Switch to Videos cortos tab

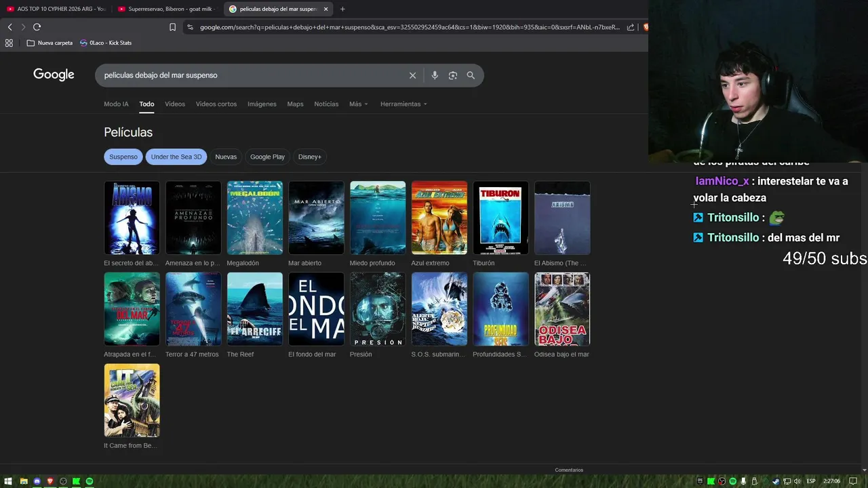point(216,104)
